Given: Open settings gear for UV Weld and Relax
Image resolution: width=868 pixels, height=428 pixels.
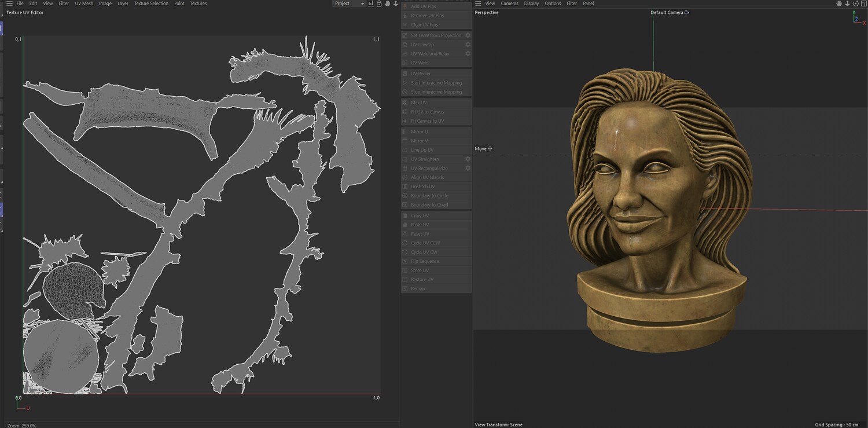Looking at the screenshot, I should [468, 54].
